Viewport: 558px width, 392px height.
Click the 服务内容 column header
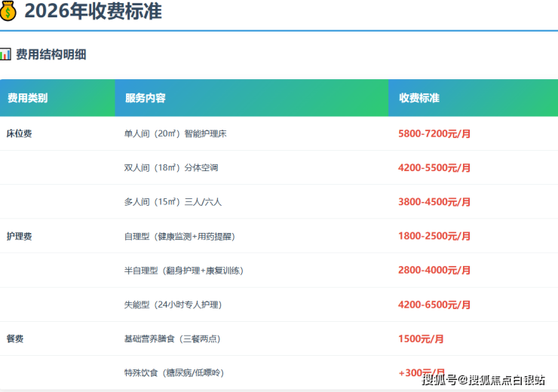[146, 98]
